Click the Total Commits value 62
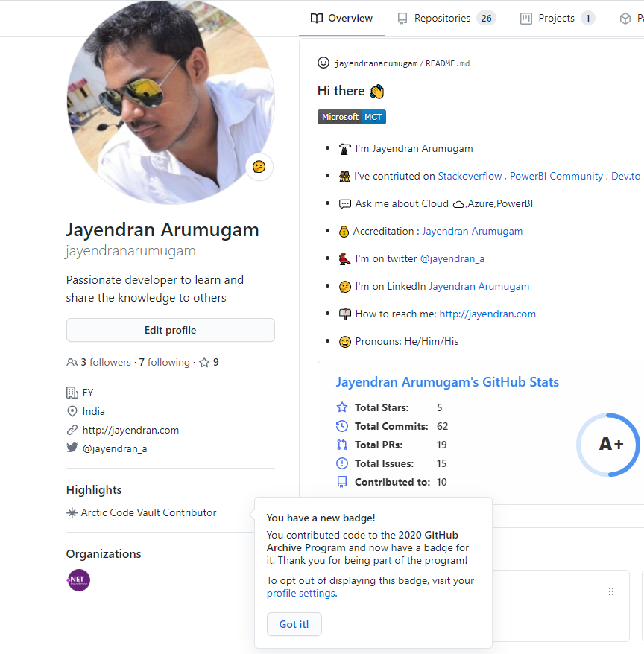 (x=443, y=426)
